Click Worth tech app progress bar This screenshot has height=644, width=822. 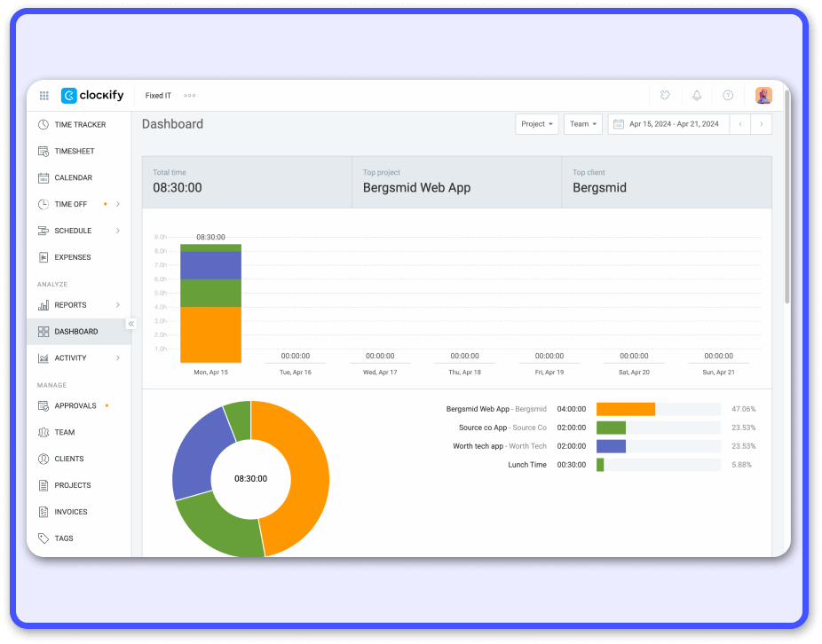click(659, 446)
